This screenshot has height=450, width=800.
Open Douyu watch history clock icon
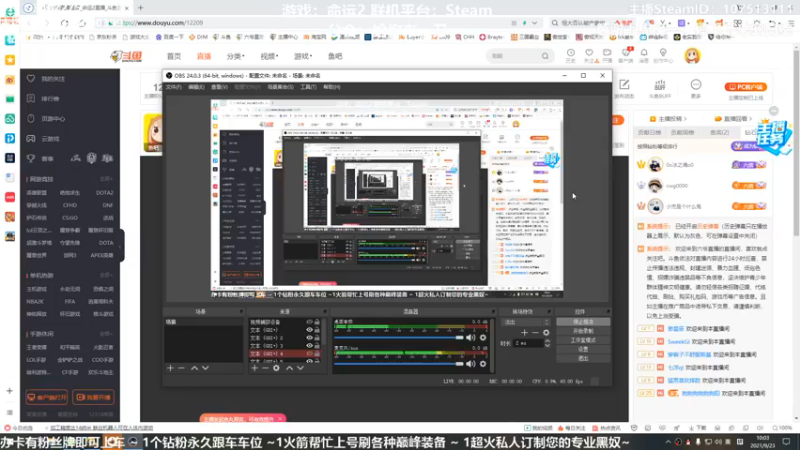tap(570, 53)
